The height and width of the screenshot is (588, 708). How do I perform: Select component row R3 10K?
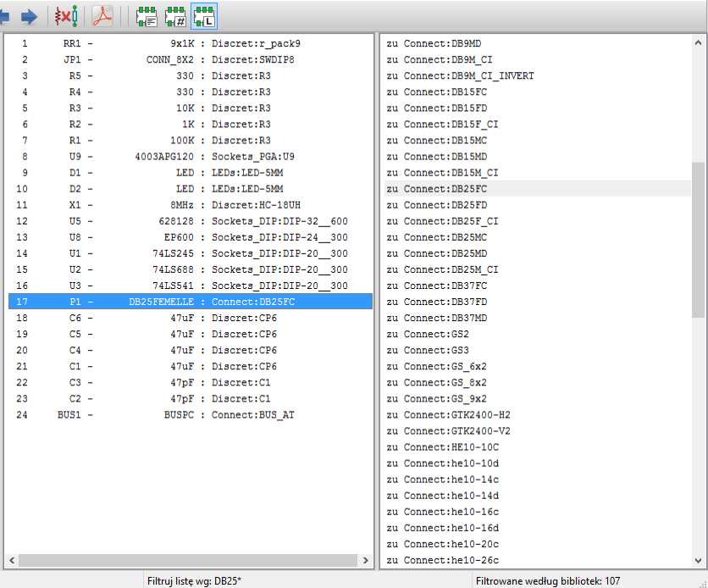(x=191, y=108)
